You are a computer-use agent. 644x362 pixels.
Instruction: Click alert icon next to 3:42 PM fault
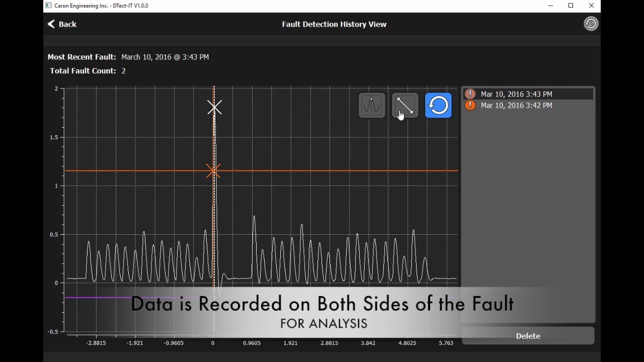pos(470,106)
